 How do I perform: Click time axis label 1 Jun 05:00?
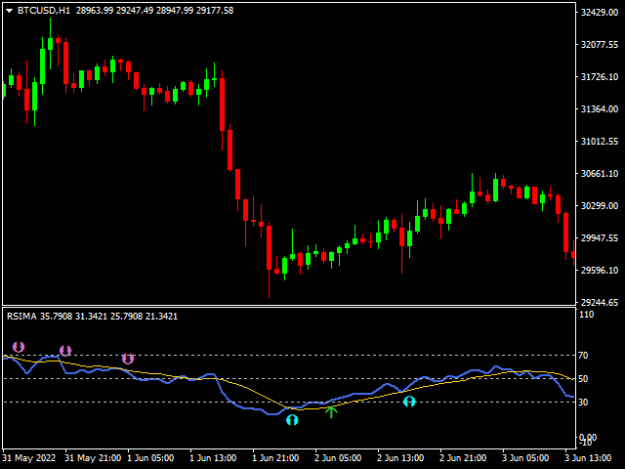point(150,458)
